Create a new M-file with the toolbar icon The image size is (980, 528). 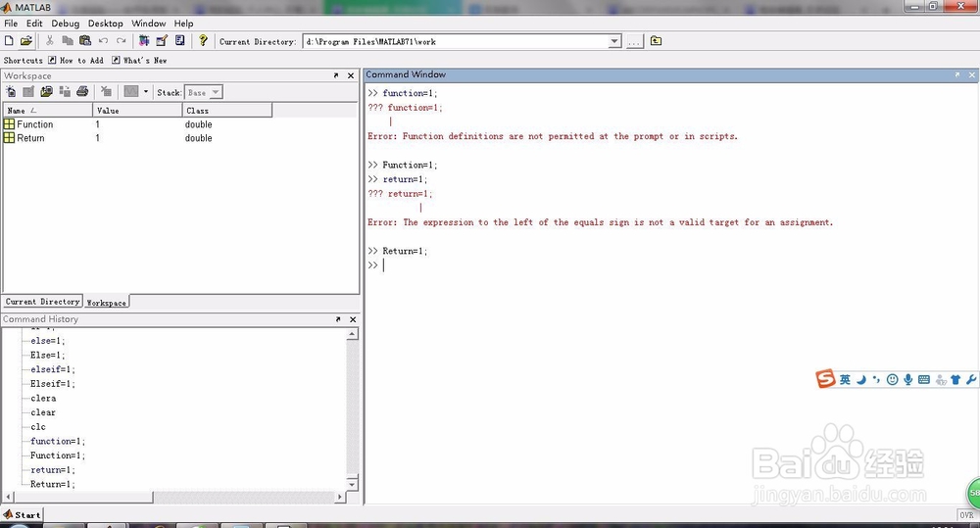tap(9, 41)
